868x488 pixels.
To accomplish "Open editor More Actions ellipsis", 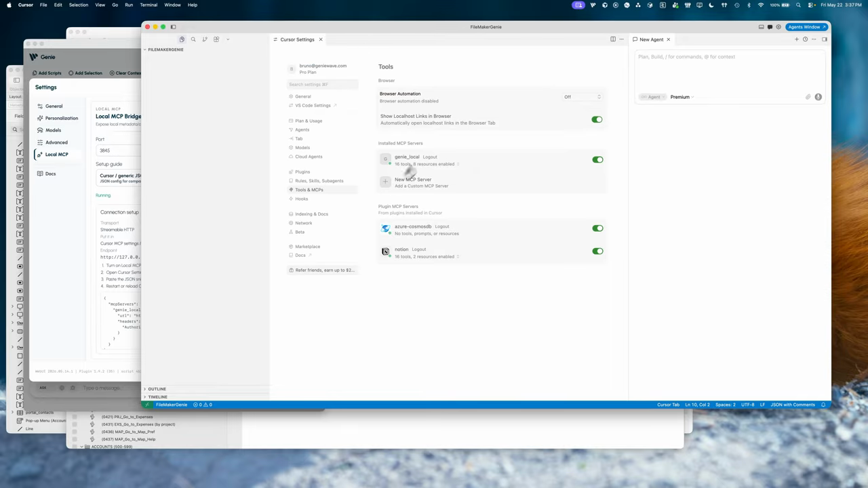I will [621, 39].
